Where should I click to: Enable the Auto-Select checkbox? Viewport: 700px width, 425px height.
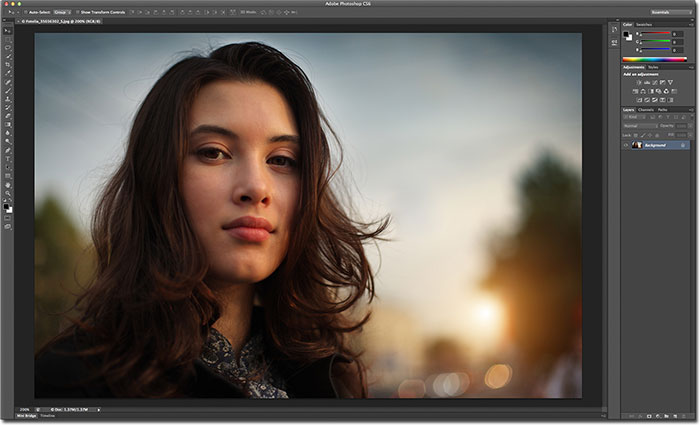coord(27,12)
